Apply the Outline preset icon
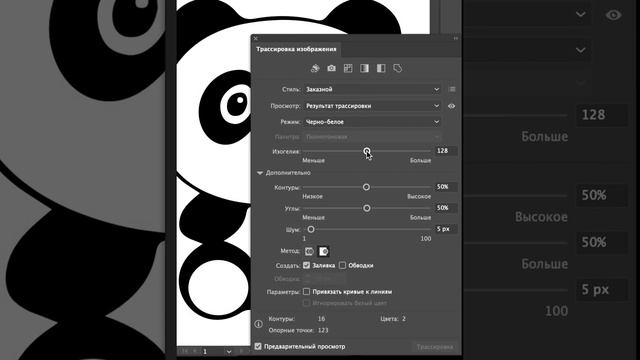This screenshot has width=640, height=360. (398, 68)
